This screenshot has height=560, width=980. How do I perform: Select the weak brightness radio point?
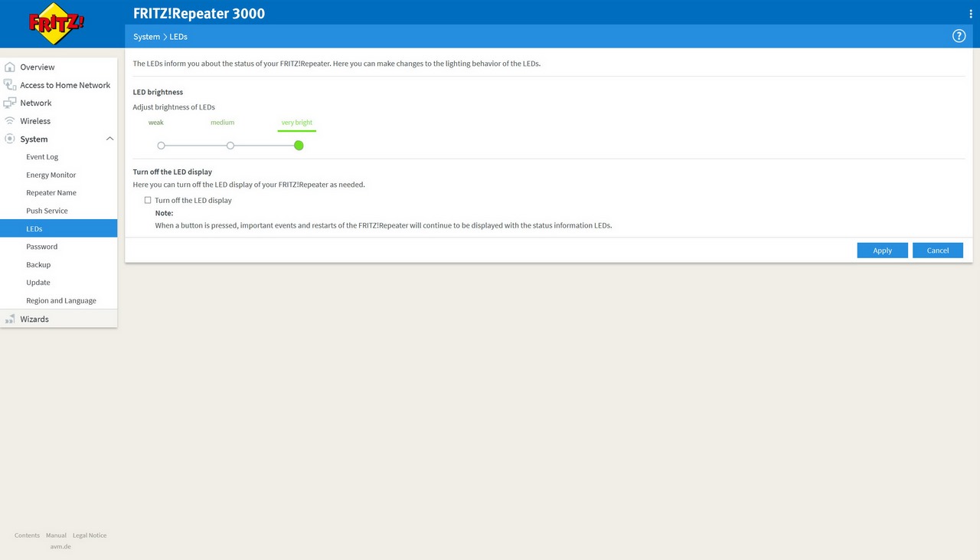click(x=161, y=146)
